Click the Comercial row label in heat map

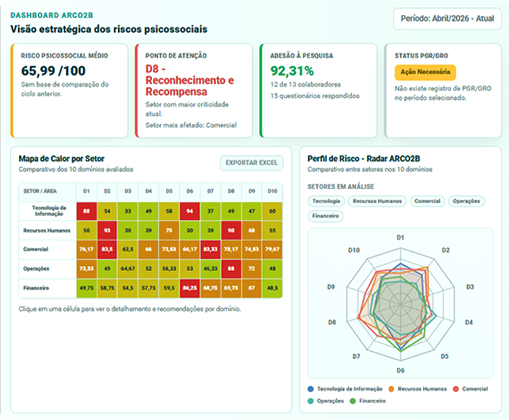36,249
